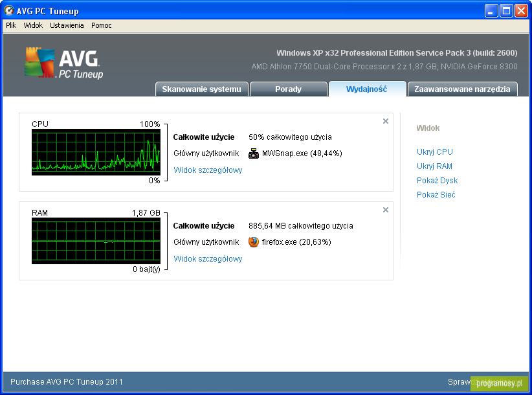Click the AVG PC Tuneup logo
This screenshot has width=532, height=395.
pos(64,63)
